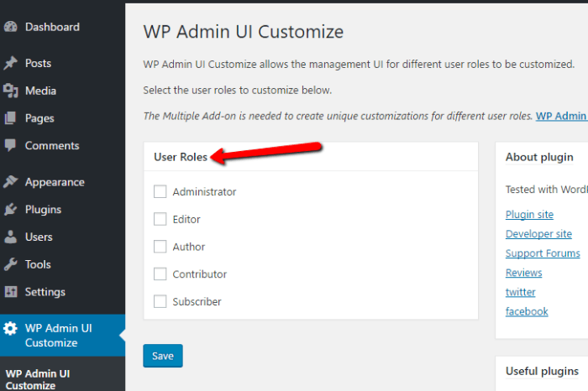The image size is (588, 391).
Task: Open WP Admin UI Customize submenu item
Action: click(38, 379)
